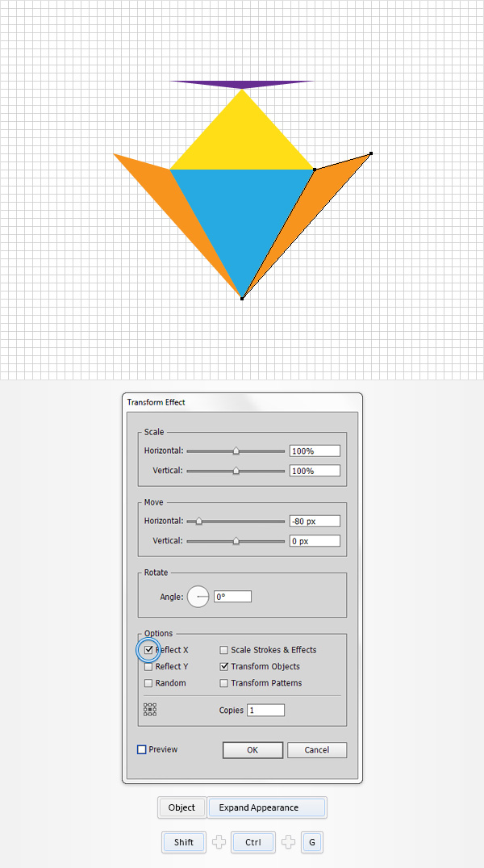Image resolution: width=484 pixels, height=868 pixels.
Task: Click the Scale Horizontal 100% field
Action: [315, 451]
